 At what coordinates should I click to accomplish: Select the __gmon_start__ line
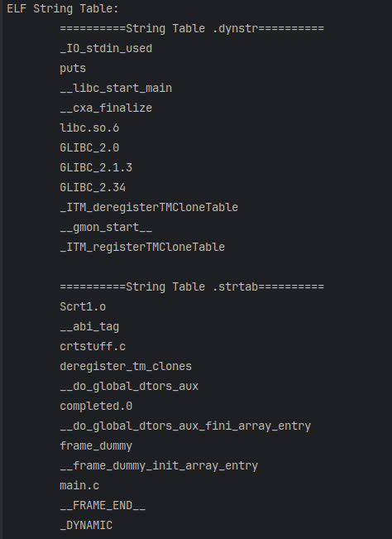pyautogui.click(x=106, y=227)
